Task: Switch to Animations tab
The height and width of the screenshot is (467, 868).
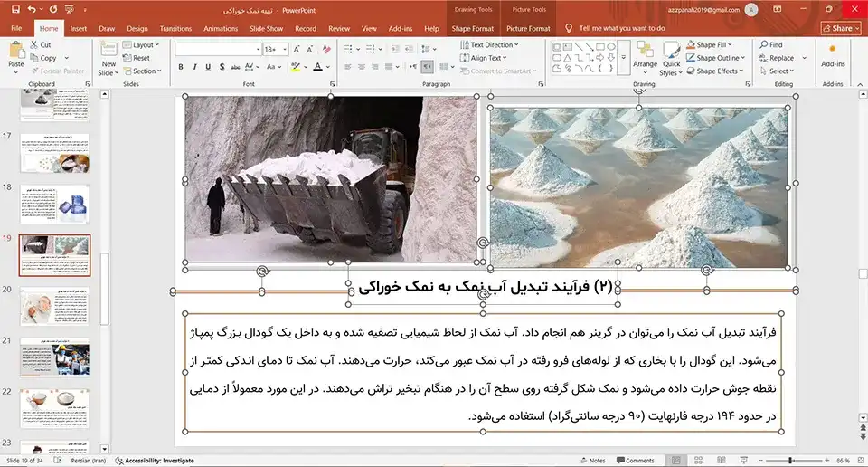Action: coord(221,28)
